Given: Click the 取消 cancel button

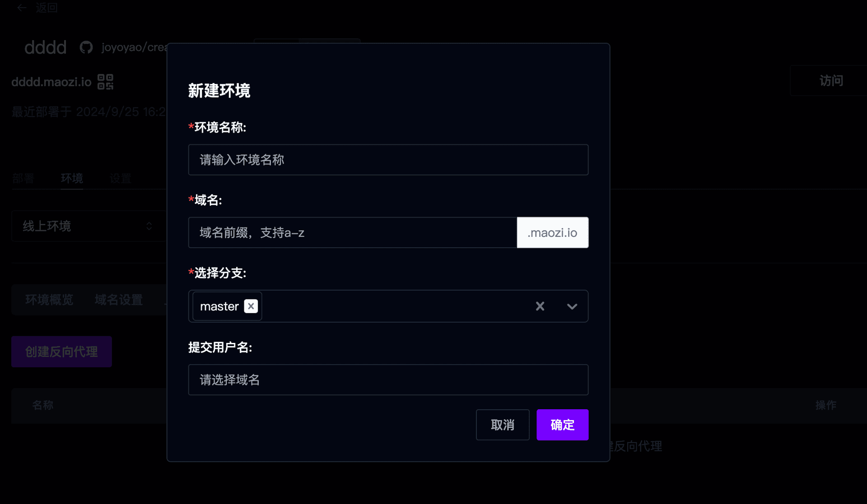Looking at the screenshot, I should pyautogui.click(x=503, y=425).
